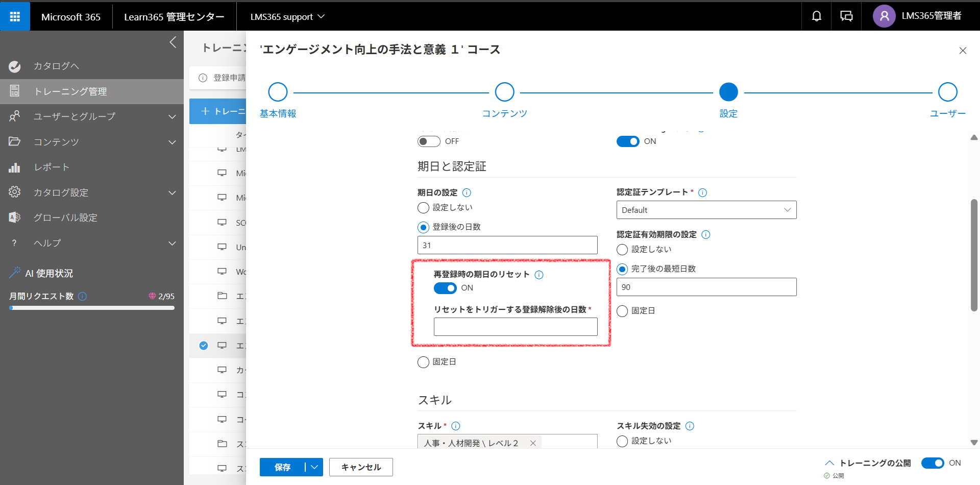Show info for スキル field
The image size is (980, 485).
456,426
